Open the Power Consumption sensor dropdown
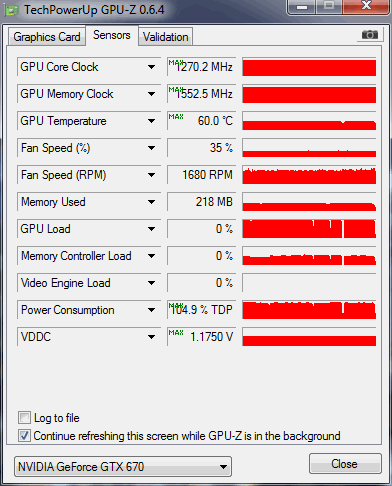Image resolution: width=392 pixels, height=486 pixels. (x=152, y=310)
